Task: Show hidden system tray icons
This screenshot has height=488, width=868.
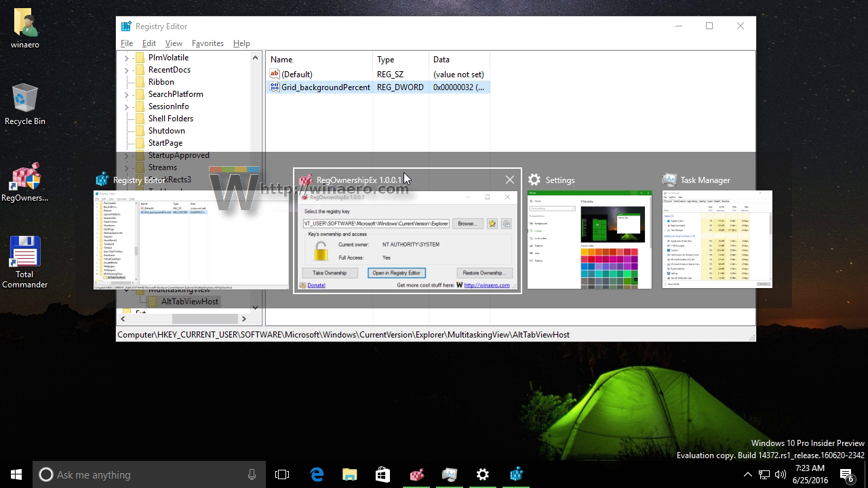Action: tap(748, 474)
